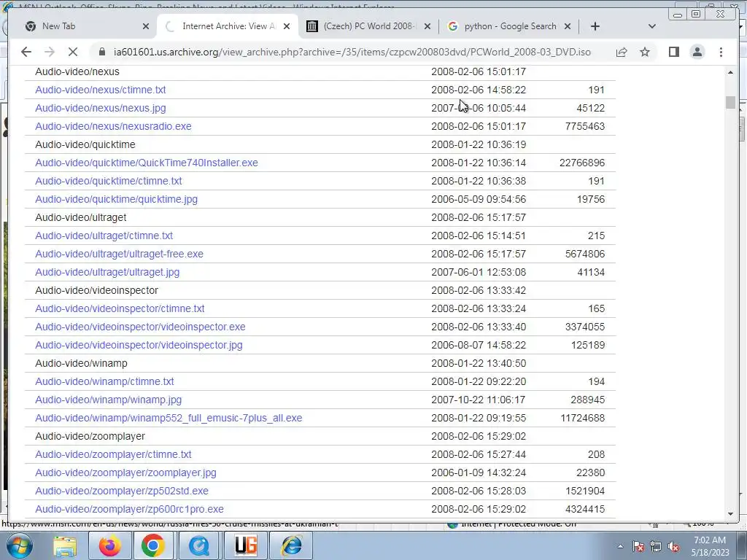Click the Audio-video/videoinspector folder text
The height and width of the screenshot is (560, 747).
point(97,290)
